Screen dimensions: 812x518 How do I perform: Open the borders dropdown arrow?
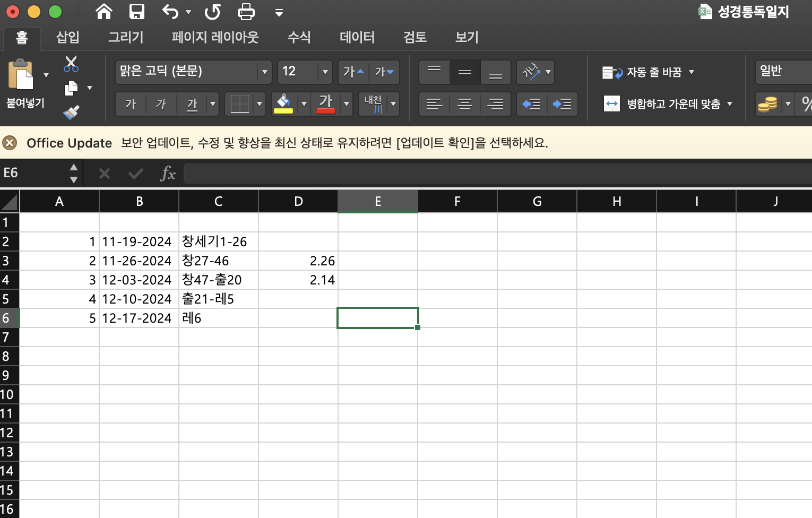click(259, 103)
